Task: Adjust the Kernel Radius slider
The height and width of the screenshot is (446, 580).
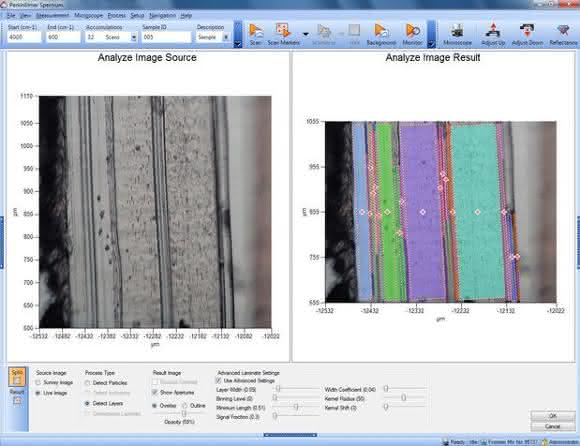Action: coord(404,398)
